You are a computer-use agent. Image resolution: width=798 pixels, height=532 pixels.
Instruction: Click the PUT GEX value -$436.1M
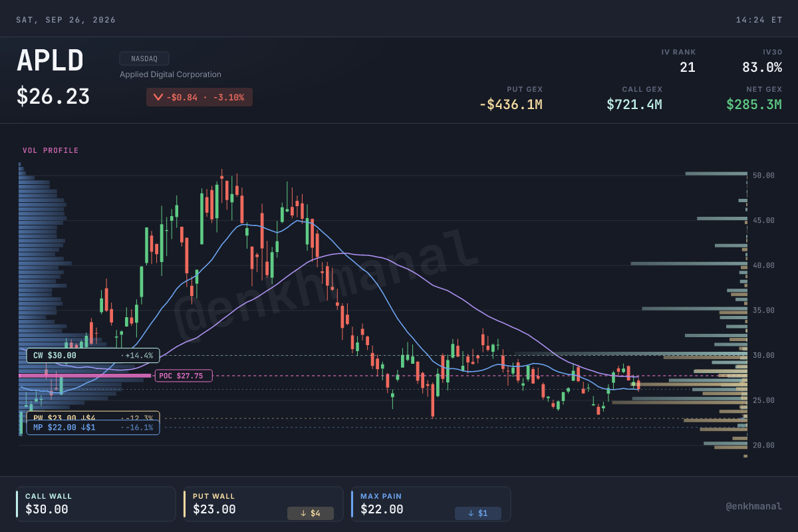tap(511, 104)
